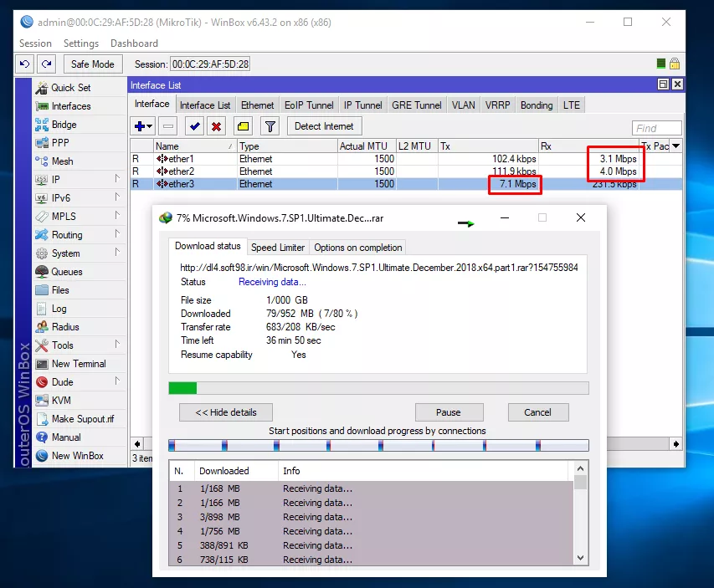Pause the download

point(449,412)
